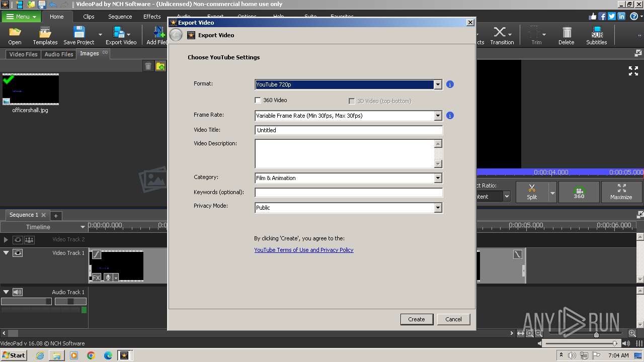Click the LinkedIn share icon
Image resolution: width=644 pixels, height=362 pixels.
point(621,16)
